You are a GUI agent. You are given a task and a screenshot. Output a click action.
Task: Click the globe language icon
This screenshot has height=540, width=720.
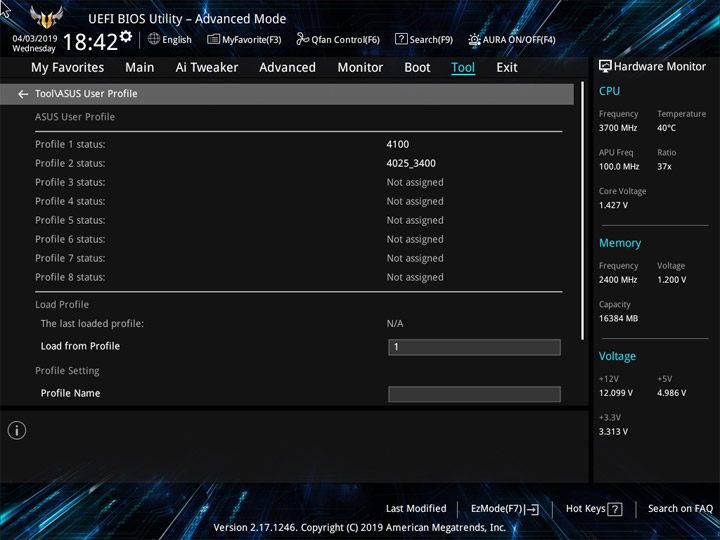click(x=154, y=39)
